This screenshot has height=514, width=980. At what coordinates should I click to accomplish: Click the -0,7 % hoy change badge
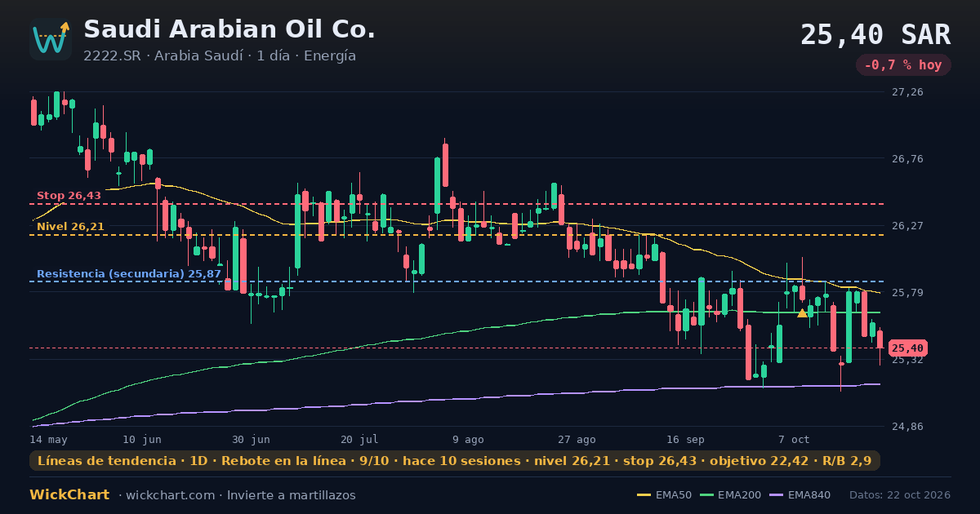903,65
